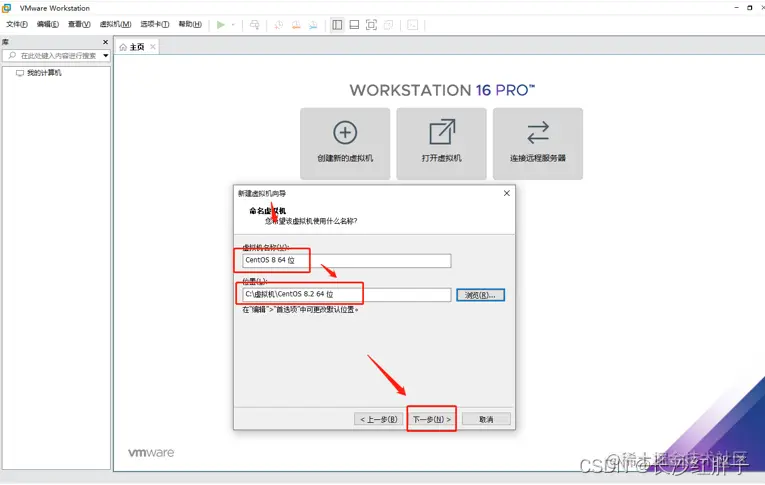Image resolution: width=765 pixels, height=485 pixels.
Task: Click the console view toolbar icon
Action: tap(413, 25)
